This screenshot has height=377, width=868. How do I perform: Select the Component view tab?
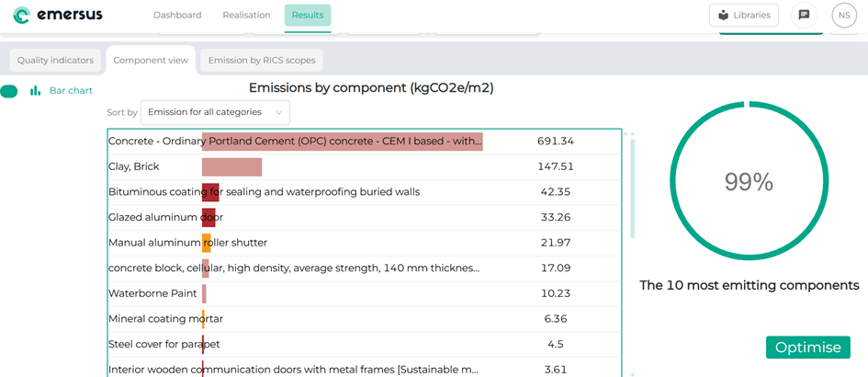tap(151, 61)
